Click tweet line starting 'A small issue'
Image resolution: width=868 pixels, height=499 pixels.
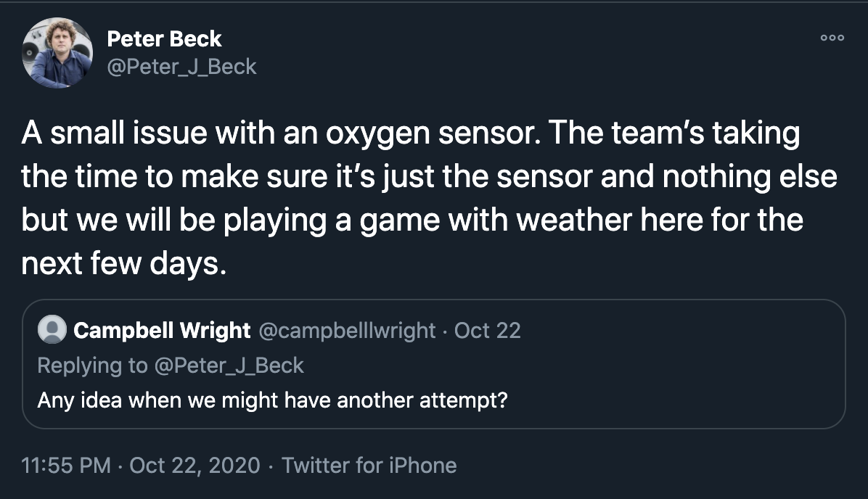click(x=411, y=133)
